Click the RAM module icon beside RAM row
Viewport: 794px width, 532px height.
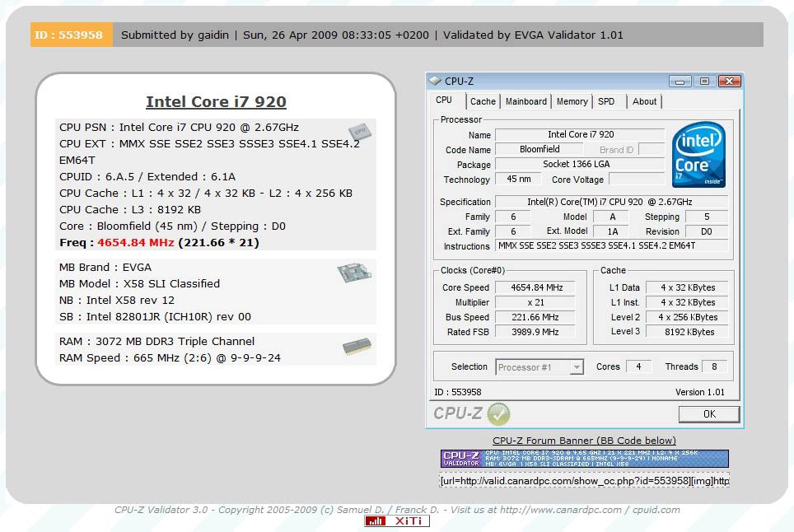pyautogui.click(x=357, y=347)
